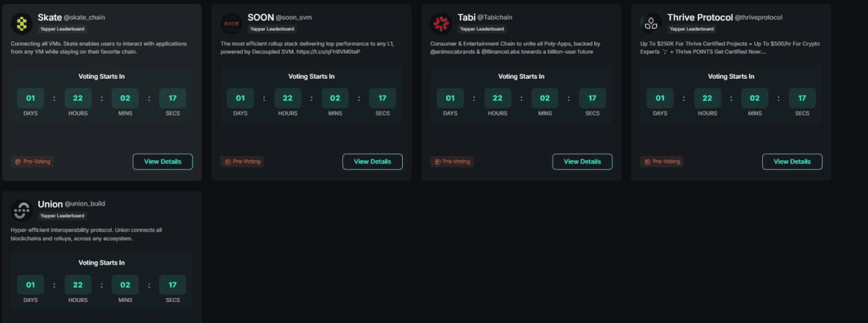This screenshot has height=323, width=868.
Task: Select the Yapper Leaderboard tag under Tabi
Action: tap(481, 29)
